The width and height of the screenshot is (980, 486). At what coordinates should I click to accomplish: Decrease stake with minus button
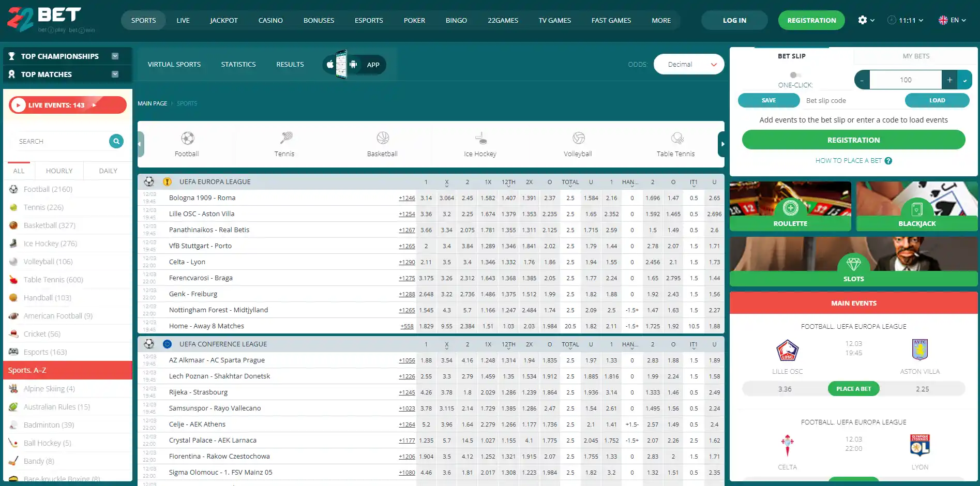862,80
